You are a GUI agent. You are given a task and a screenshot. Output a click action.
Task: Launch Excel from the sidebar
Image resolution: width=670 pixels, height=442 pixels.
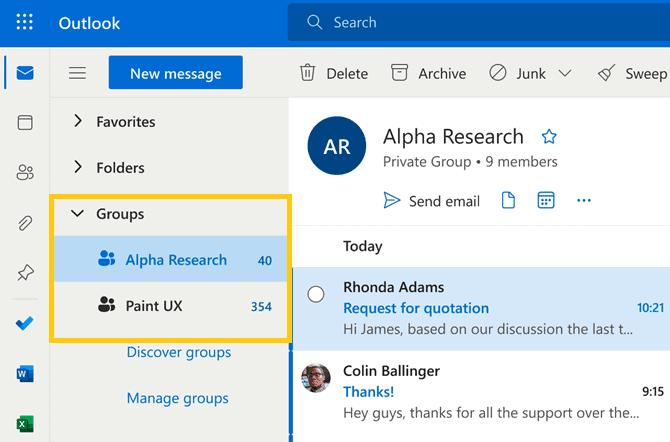pos(25,424)
